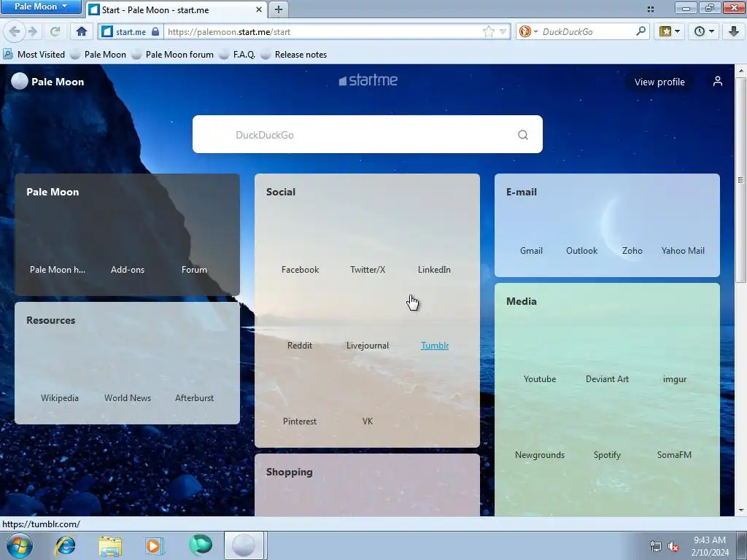Open the Downloads arrow button
747x560 pixels.
pyautogui.click(x=734, y=32)
